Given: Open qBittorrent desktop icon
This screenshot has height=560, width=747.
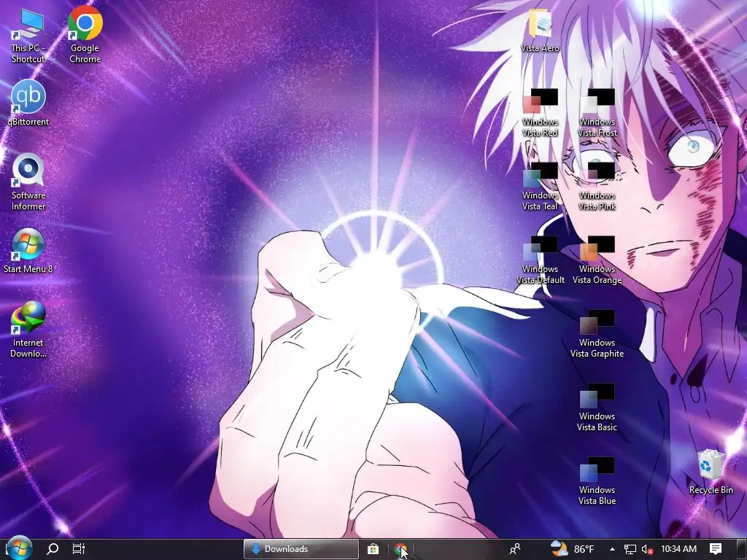Looking at the screenshot, I should tap(28, 104).
